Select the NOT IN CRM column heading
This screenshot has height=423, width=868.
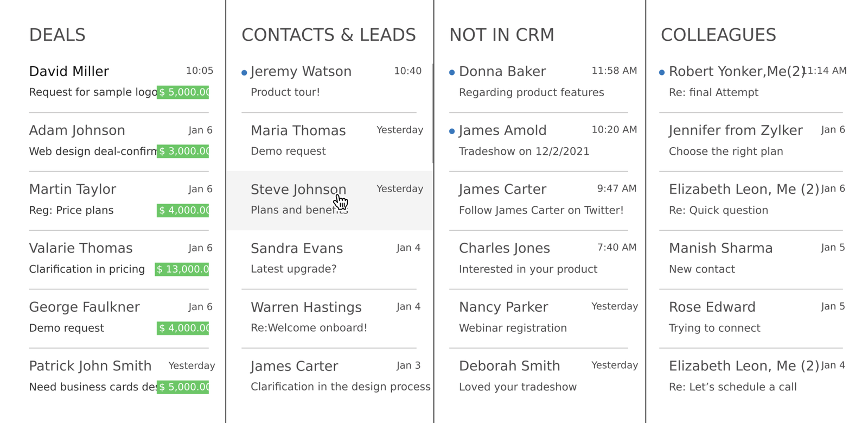pyautogui.click(x=502, y=35)
